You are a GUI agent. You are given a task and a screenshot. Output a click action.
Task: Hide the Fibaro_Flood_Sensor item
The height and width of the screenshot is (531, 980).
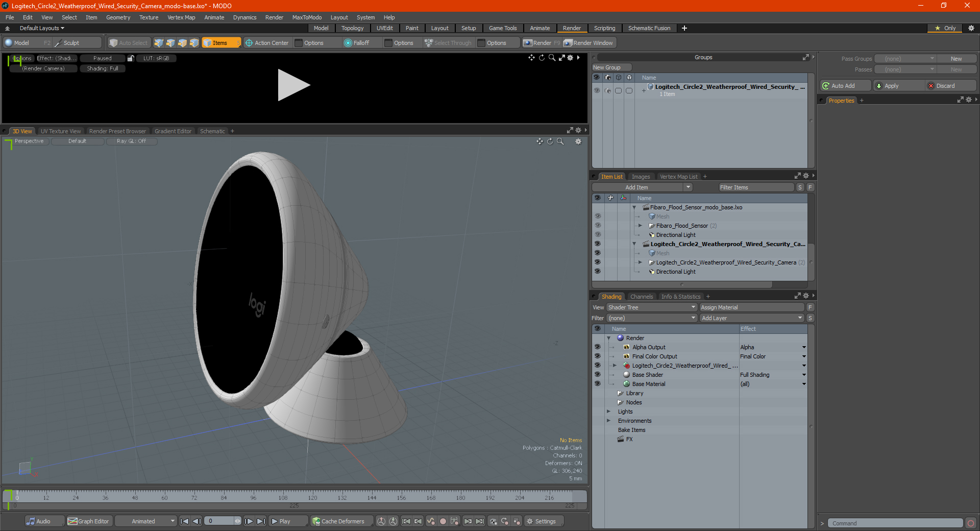click(x=597, y=226)
